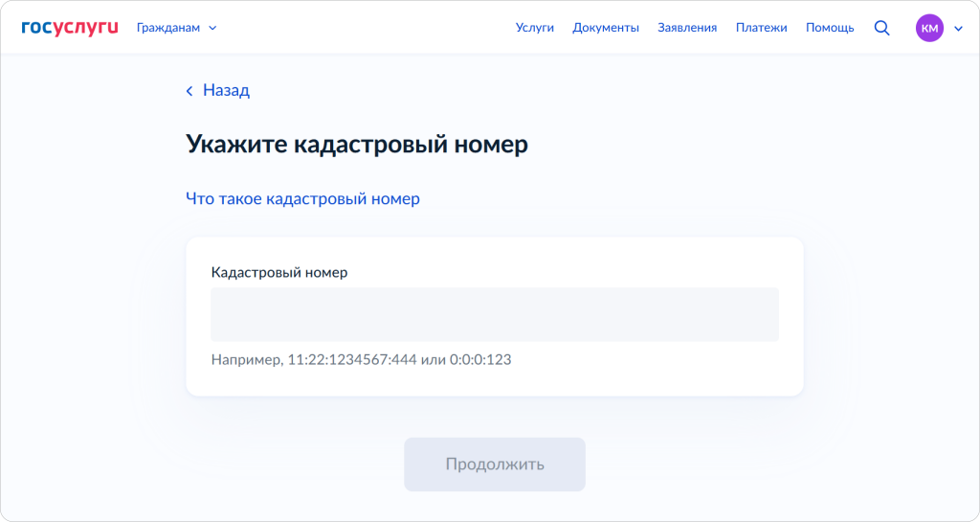The image size is (980, 522).
Task: Click the KM user avatar
Action: tap(929, 28)
